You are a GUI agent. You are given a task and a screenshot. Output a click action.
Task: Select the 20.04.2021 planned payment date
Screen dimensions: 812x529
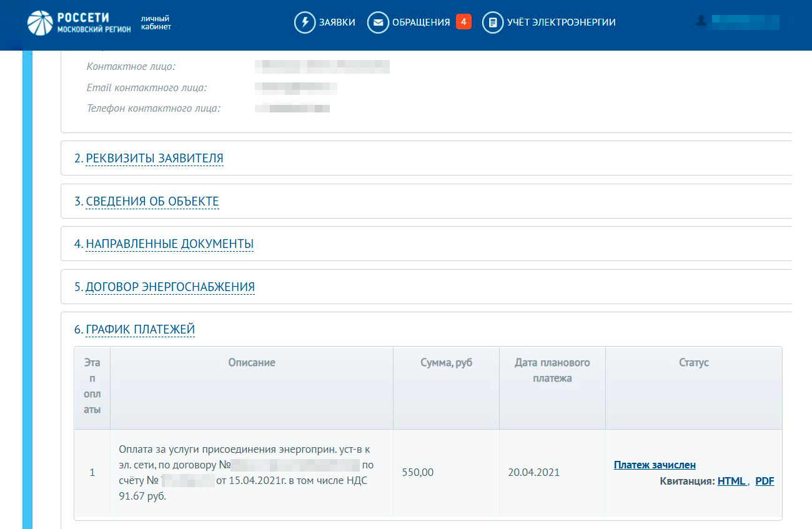552,473
